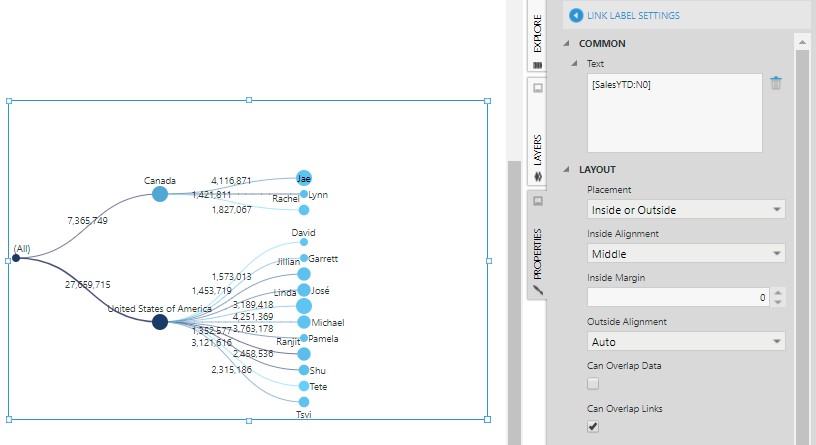Click the back arrow beside Link Label Settings
The height and width of the screenshot is (445, 816).
576,15
